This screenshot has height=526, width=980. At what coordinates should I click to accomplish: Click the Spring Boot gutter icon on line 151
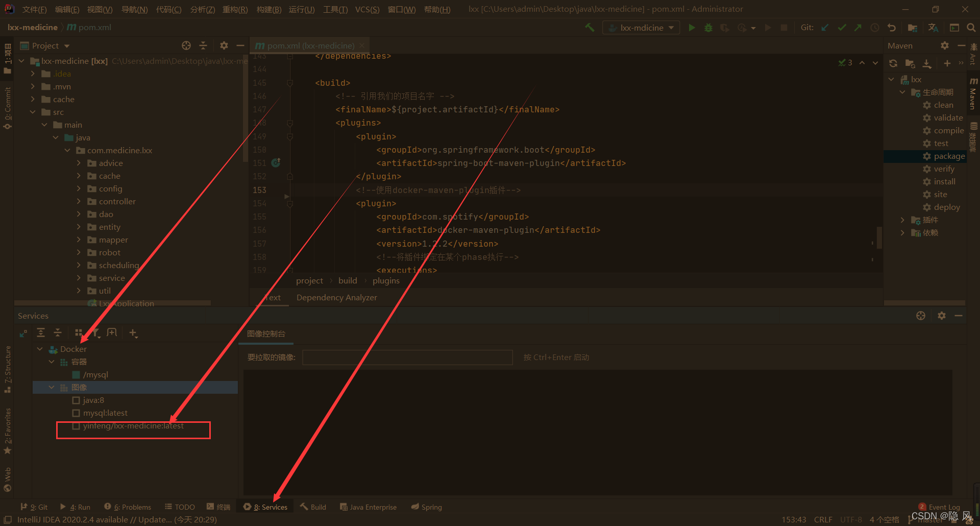click(x=276, y=163)
